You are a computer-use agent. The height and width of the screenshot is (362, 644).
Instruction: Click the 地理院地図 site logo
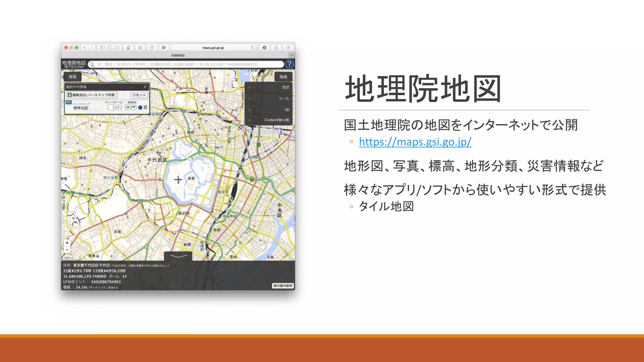(x=74, y=64)
